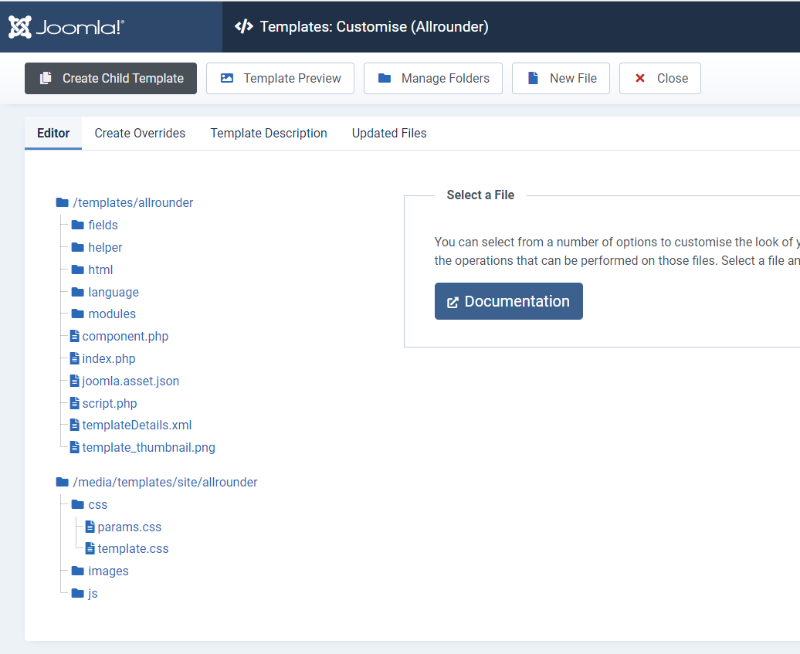
Task: Click file icon next to template_thumbnail.png
Action: coord(74,447)
